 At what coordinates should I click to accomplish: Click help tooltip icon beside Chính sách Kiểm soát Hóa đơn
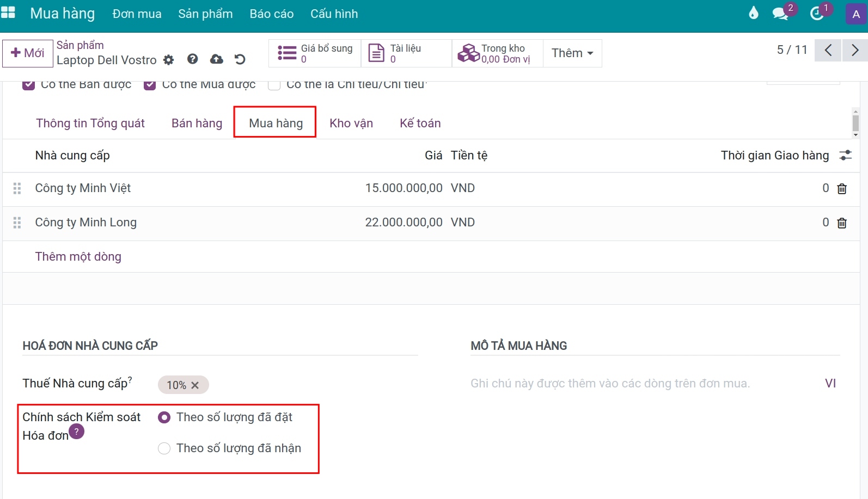76,432
